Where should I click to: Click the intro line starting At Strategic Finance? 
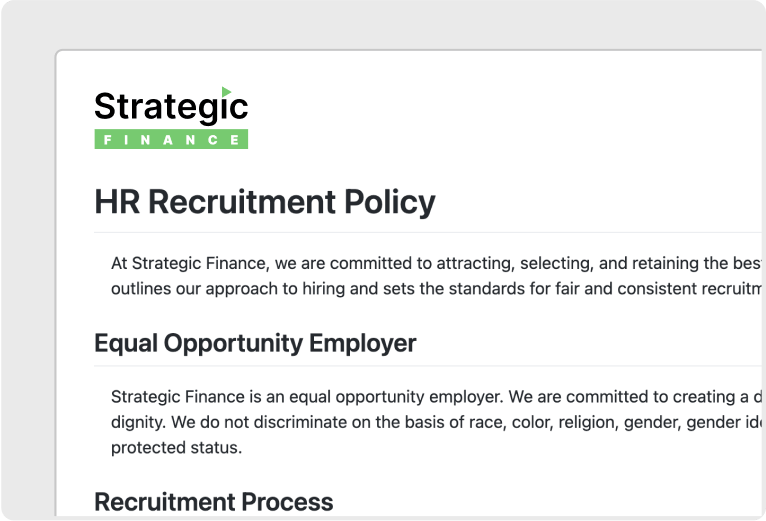coord(436,263)
